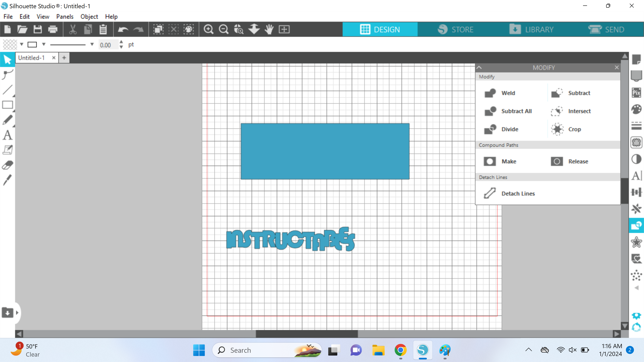This screenshot has height=362, width=644.
Task: Open the Line Style panel
Action: coord(637,126)
